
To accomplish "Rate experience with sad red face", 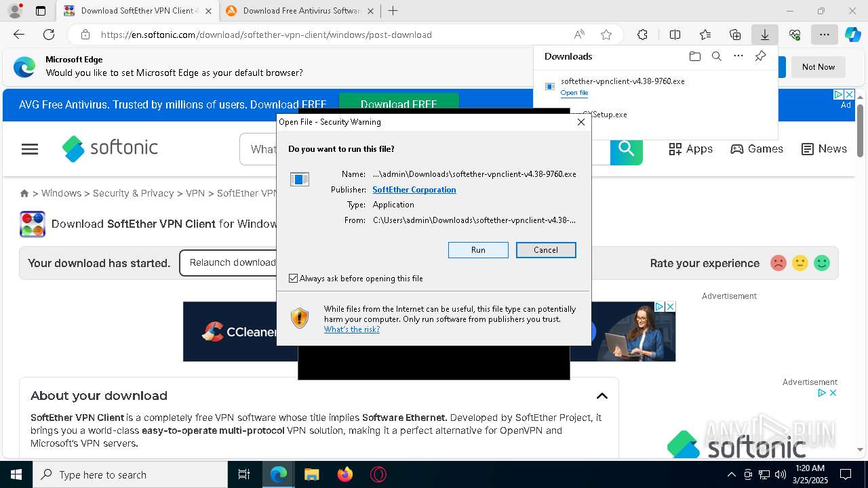I will tap(778, 263).
